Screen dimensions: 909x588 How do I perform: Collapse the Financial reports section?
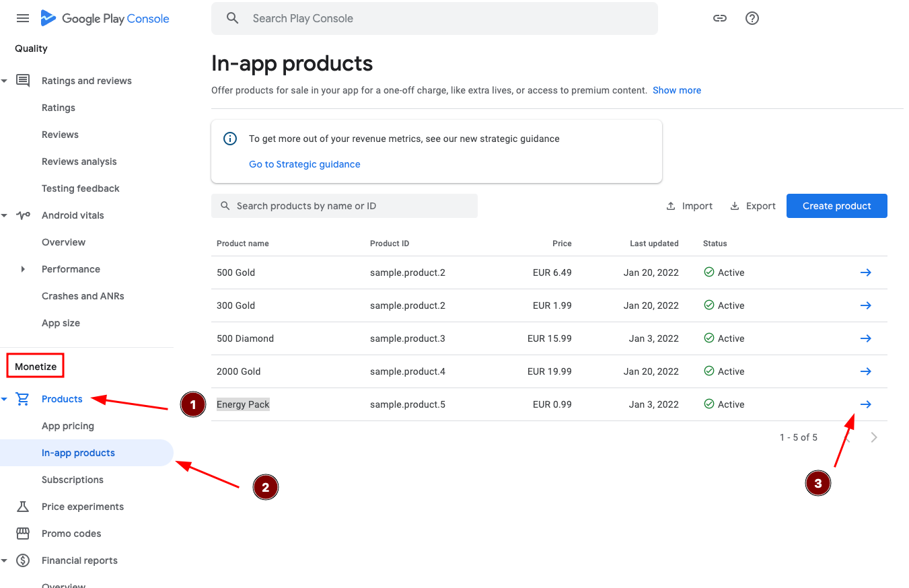point(4,560)
